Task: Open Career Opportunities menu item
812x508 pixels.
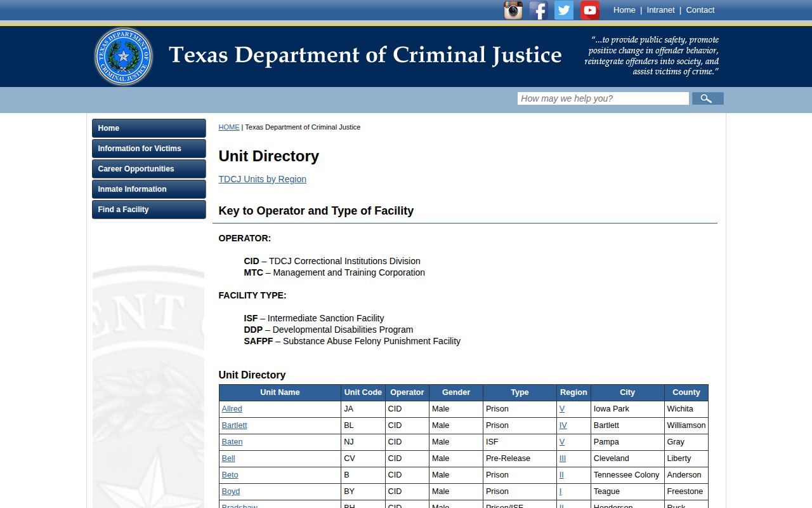Action: point(149,169)
